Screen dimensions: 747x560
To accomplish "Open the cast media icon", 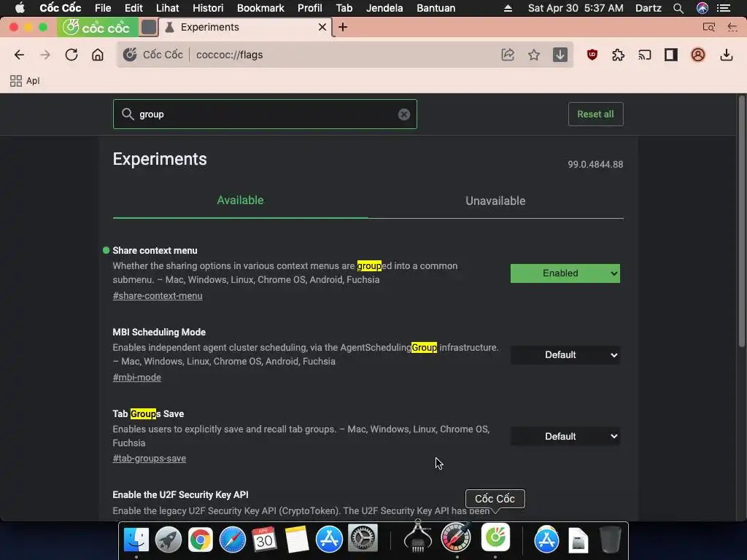I will [x=645, y=55].
